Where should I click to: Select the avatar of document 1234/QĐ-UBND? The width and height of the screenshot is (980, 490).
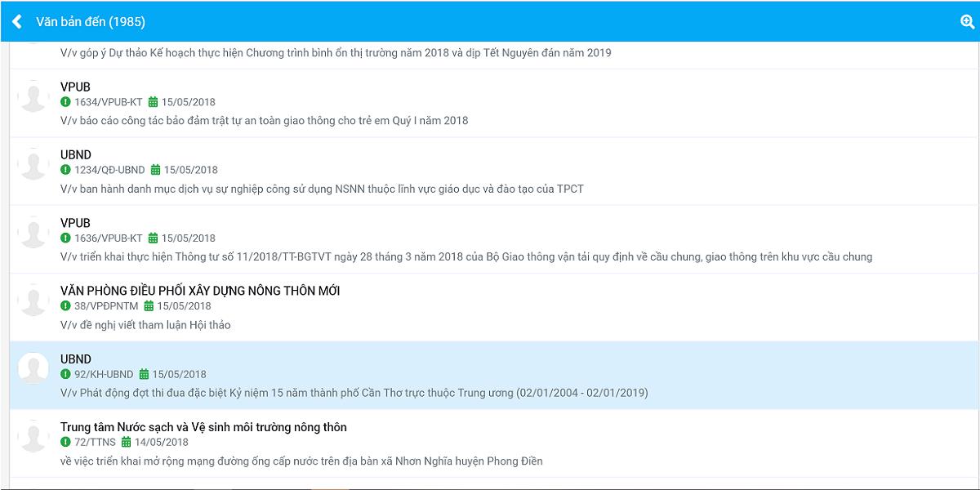[x=33, y=164]
